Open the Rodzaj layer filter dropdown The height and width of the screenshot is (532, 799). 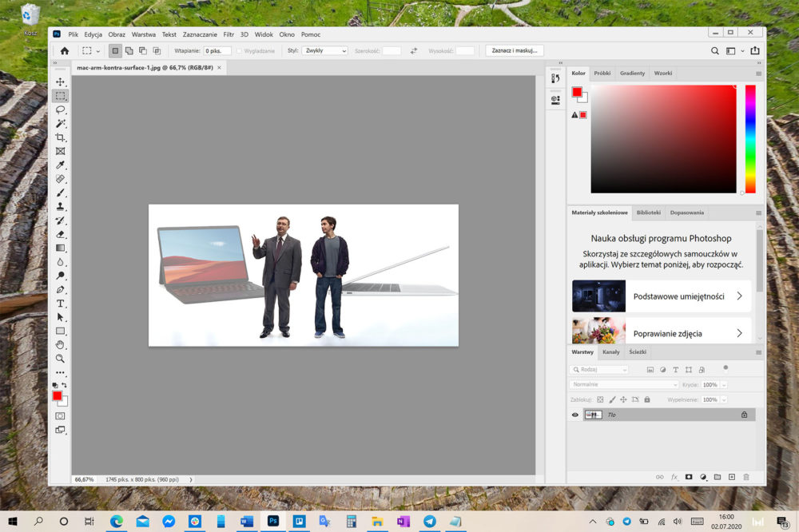[x=598, y=369]
